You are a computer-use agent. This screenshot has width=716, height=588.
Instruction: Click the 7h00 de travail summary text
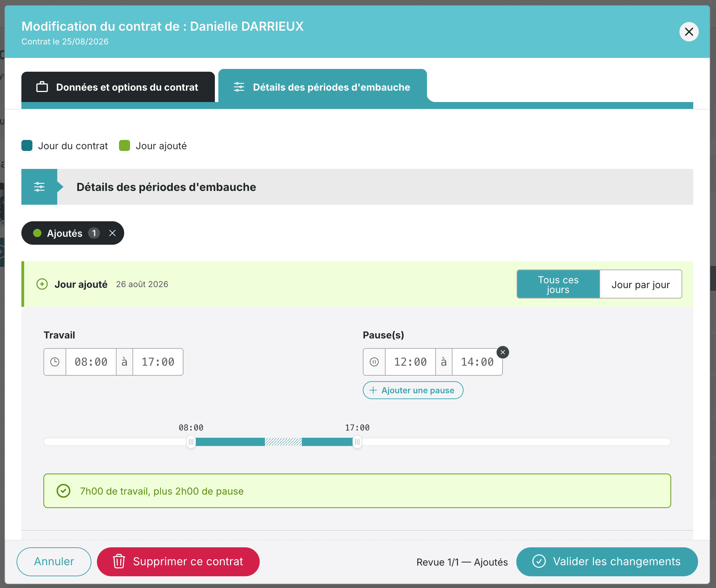click(x=162, y=491)
